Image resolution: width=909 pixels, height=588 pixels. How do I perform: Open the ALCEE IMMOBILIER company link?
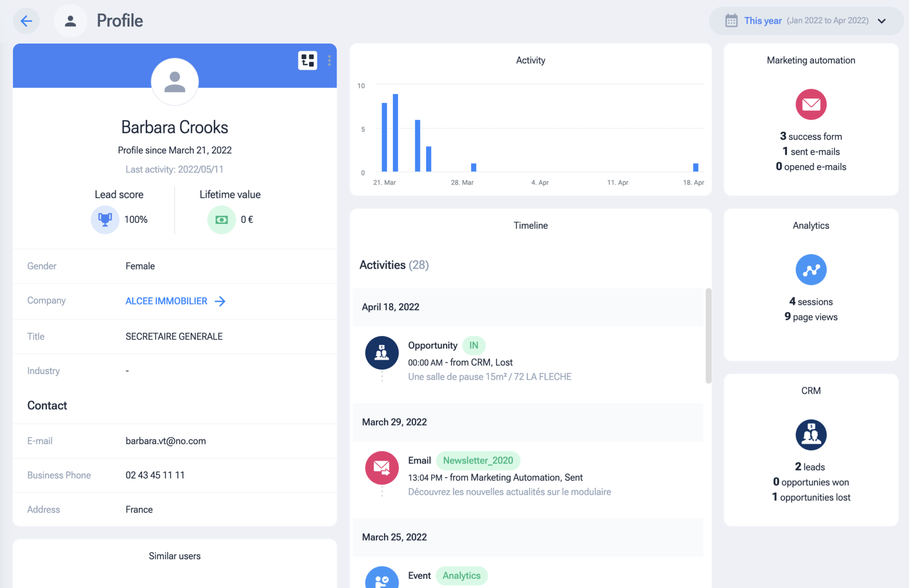point(166,301)
